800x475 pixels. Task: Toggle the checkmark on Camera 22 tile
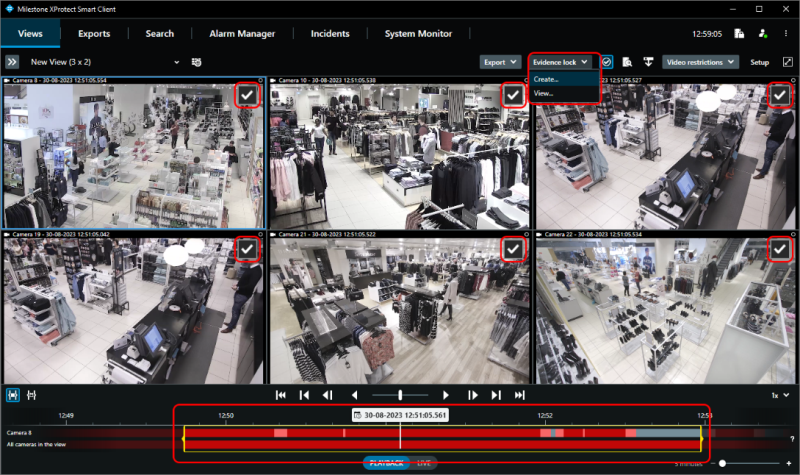(780, 247)
